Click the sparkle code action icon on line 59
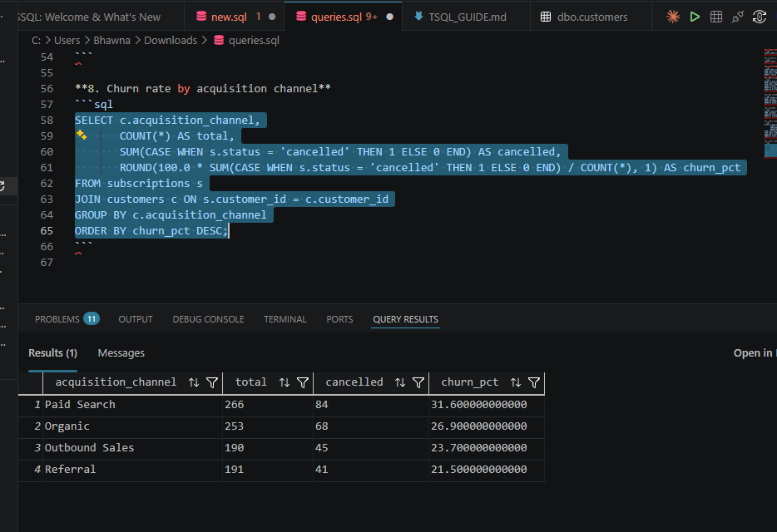The height and width of the screenshot is (532, 777). [82, 135]
